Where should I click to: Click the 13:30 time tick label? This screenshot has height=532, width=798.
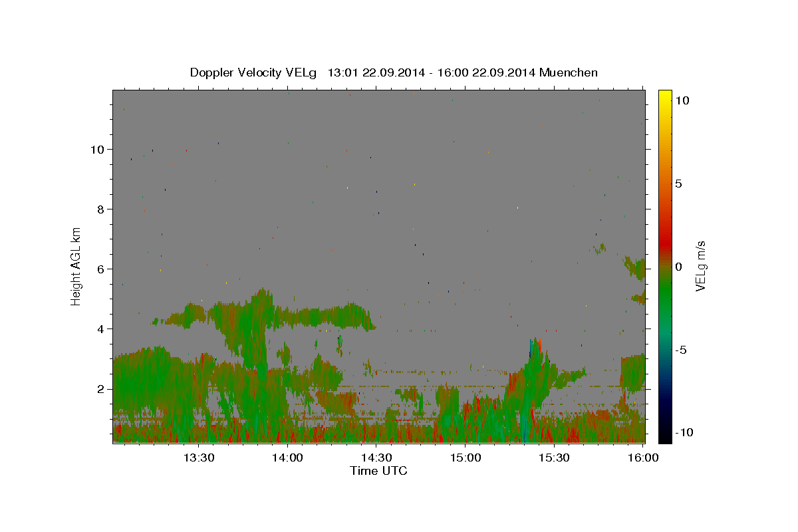click(x=199, y=458)
